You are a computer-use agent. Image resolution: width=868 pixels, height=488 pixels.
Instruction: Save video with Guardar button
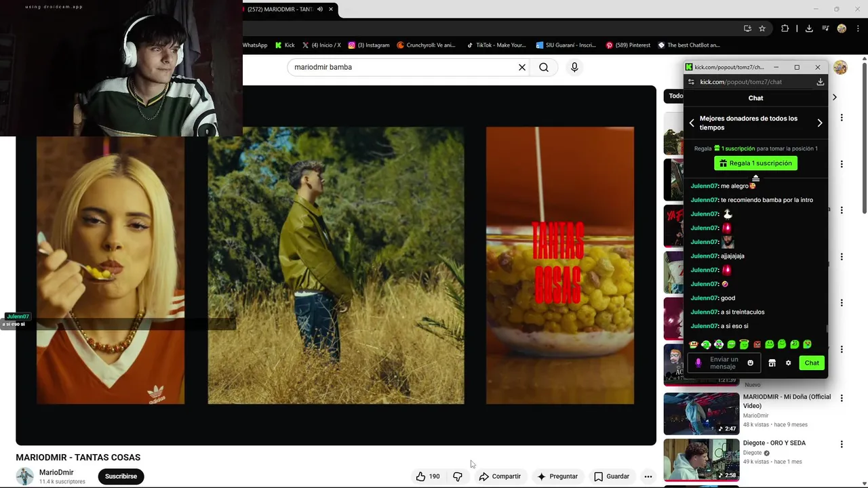tap(612, 476)
